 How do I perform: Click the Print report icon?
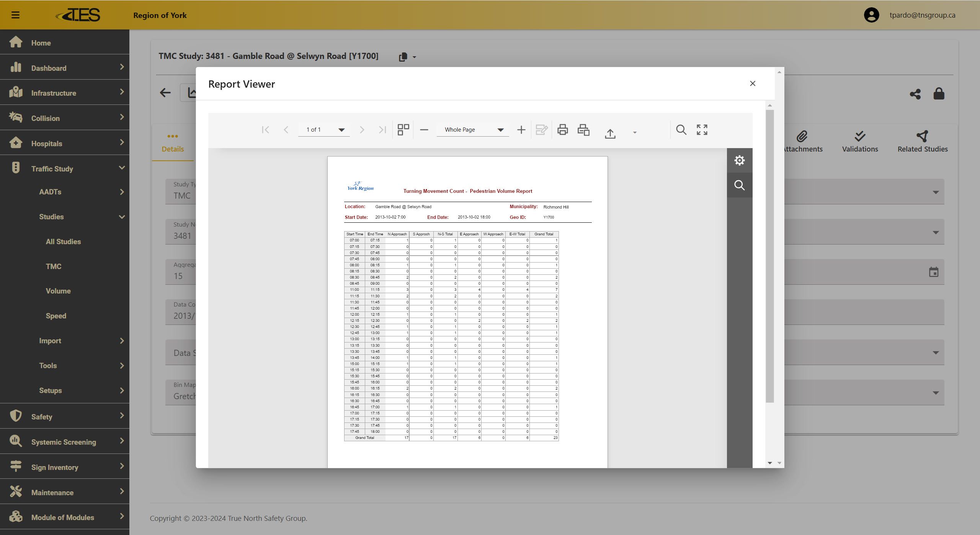pyautogui.click(x=562, y=130)
